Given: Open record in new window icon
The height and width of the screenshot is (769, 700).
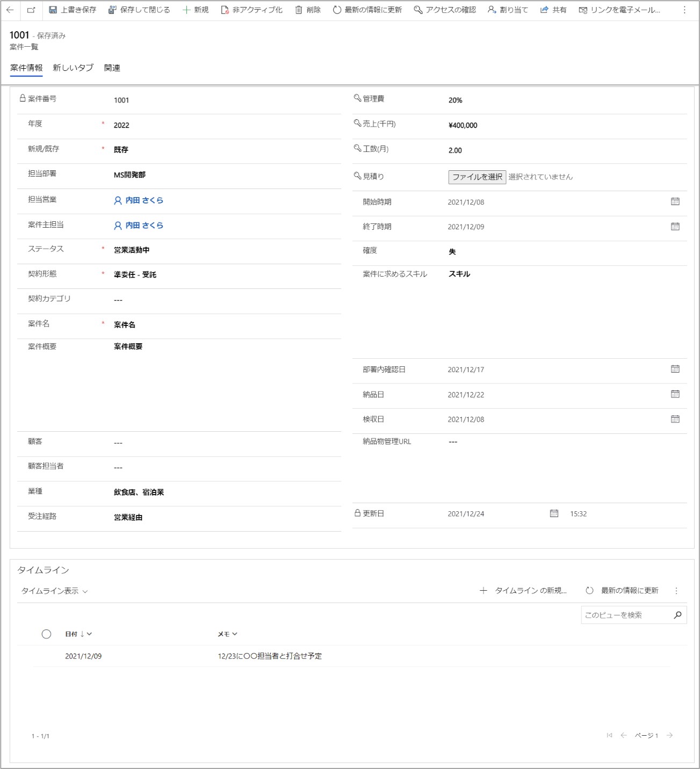Looking at the screenshot, I should [x=31, y=10].
